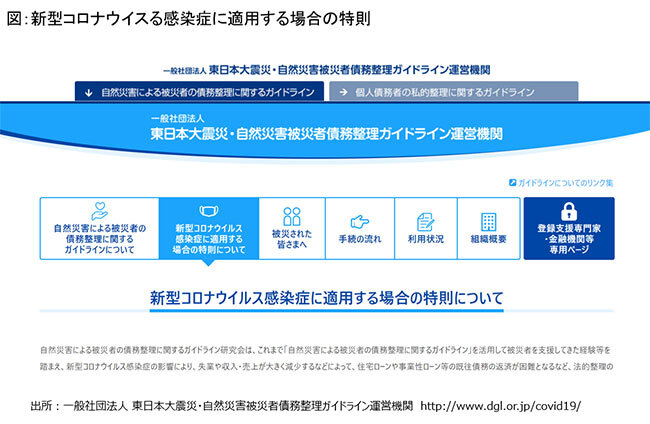
Task: Click the face mask icon in navigation
Action: [209, 214]
